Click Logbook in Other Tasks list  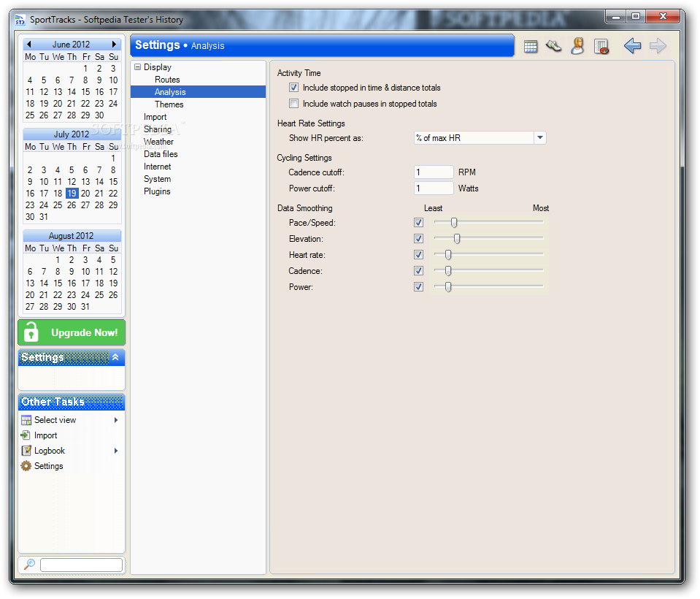pos(50,451)
